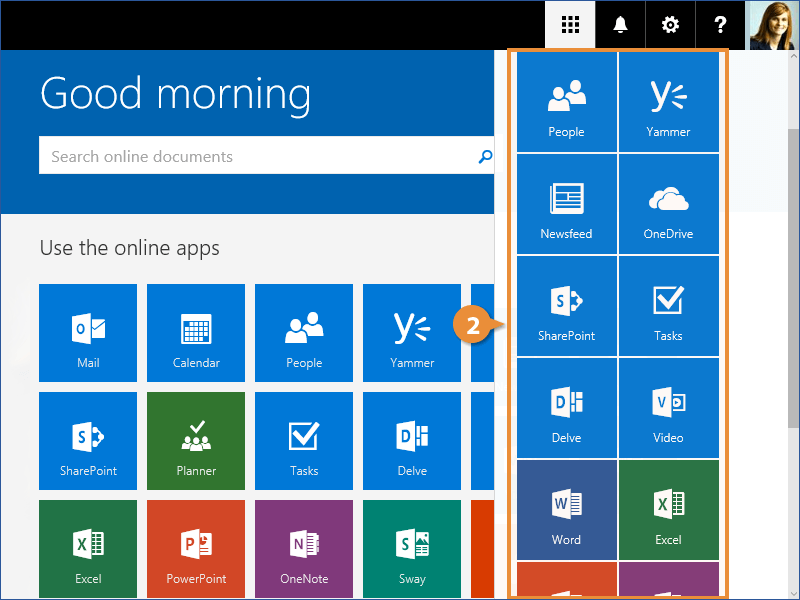The width and height of the screenshot is (800, 600).
Task: Choose Delve in the app launcher panel
Action: click(566, 408)
